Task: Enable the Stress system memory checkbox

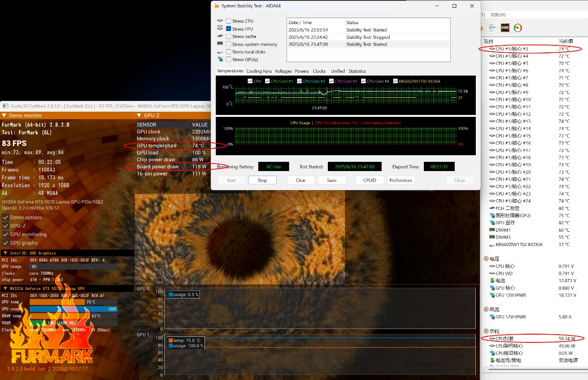Action: point(229,44)
